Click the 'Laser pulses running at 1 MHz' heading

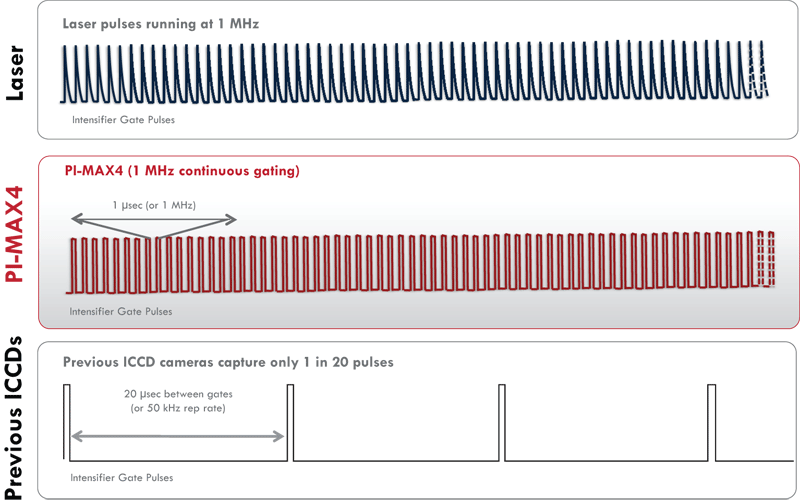[161, 24]
